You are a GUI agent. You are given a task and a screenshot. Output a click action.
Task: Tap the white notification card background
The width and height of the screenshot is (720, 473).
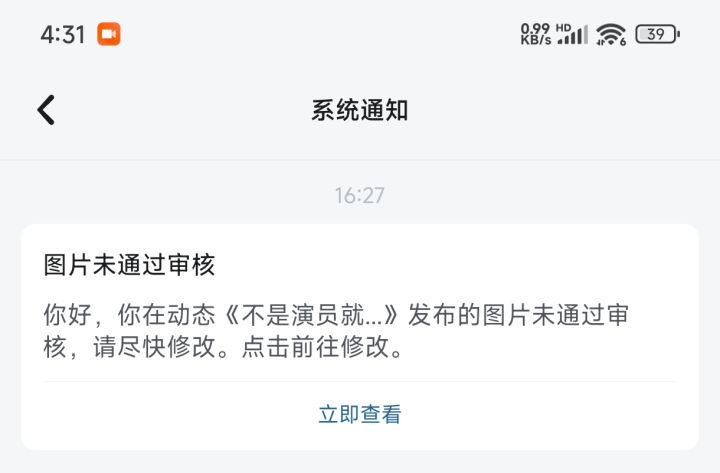coord(360,337)
